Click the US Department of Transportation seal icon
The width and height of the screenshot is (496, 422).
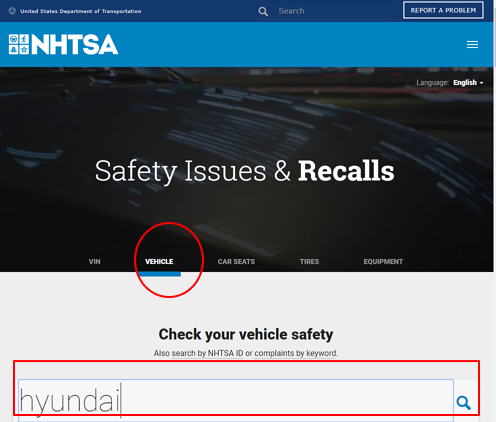tap(12, 11)
